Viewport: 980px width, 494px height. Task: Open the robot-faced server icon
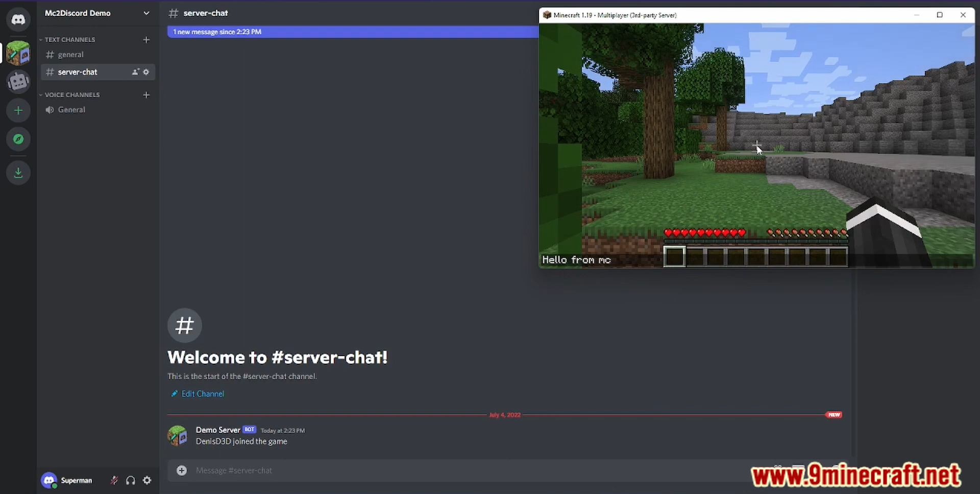click(18, 81)
